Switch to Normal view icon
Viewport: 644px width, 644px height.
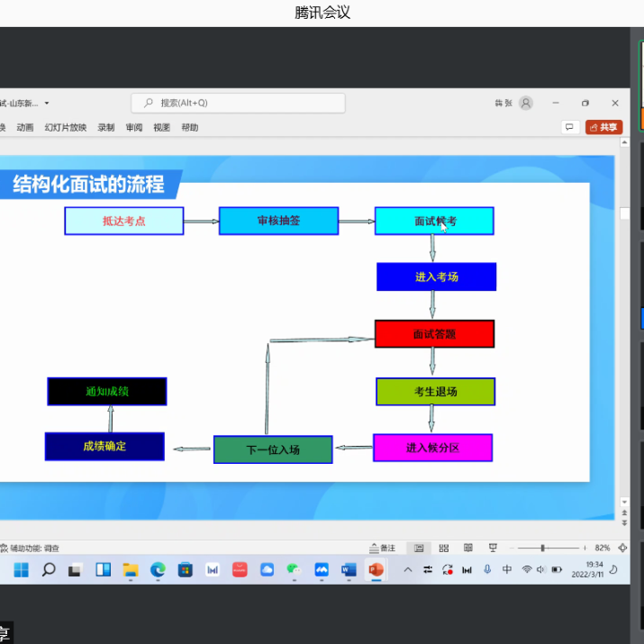pos(419,548)
